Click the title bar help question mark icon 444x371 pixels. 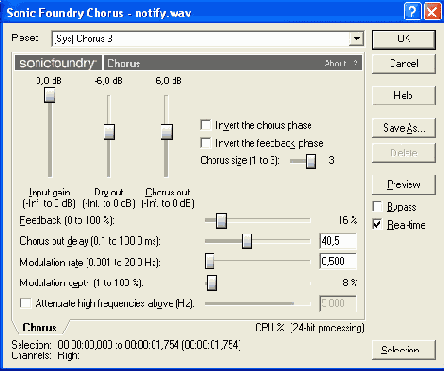click(412, 12)
